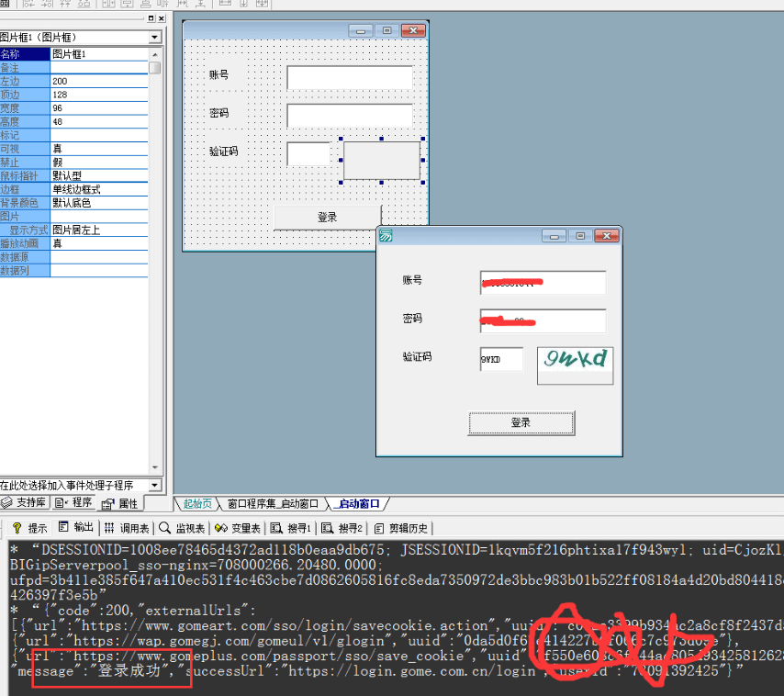Click the 验证码 input field in running window
The image size is (784, 696).
tap(501, 360)
